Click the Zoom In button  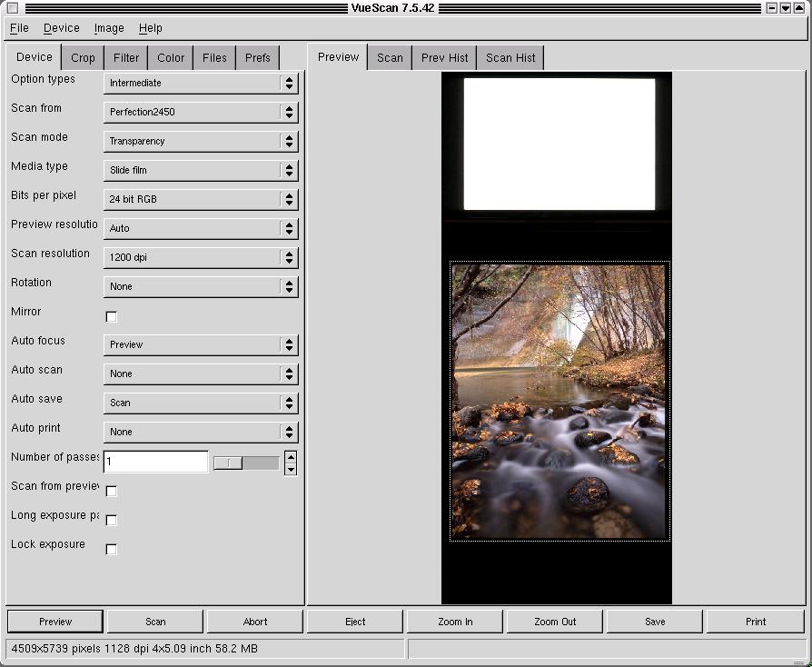tap(455, 622)
